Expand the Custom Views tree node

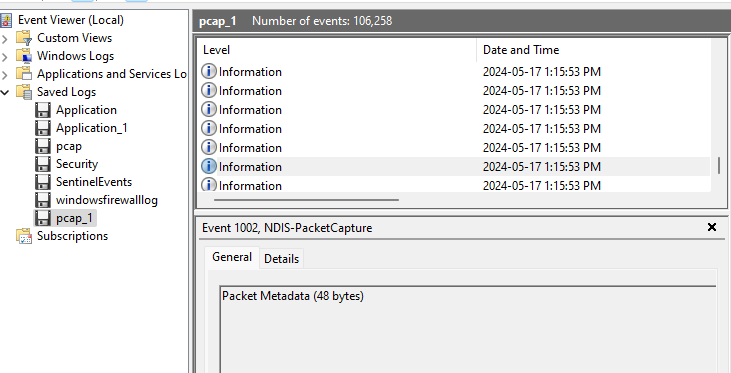click(5, 38)
